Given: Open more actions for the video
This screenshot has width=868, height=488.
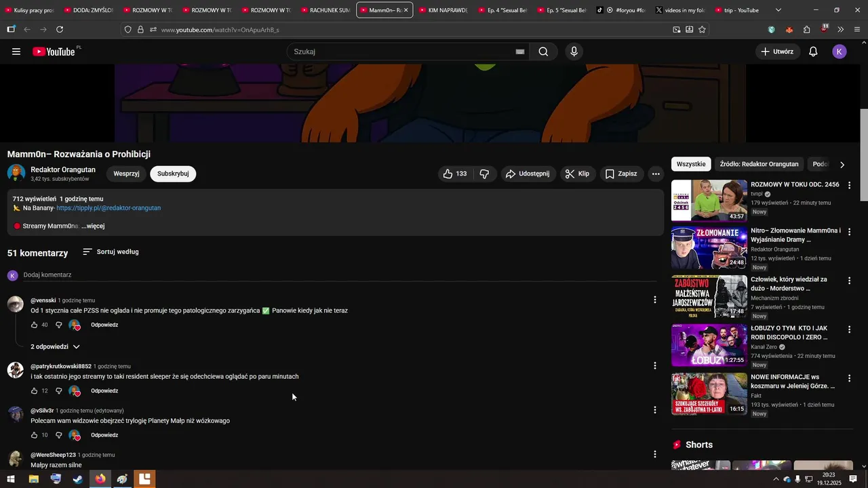Looking at the screenshot, I should (656, 174).
